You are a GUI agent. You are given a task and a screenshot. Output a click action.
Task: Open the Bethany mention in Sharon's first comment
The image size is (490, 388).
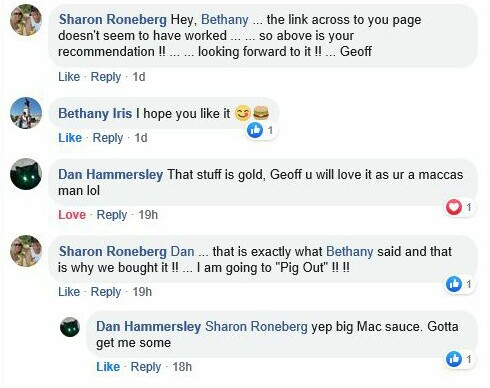pos(225,20)
